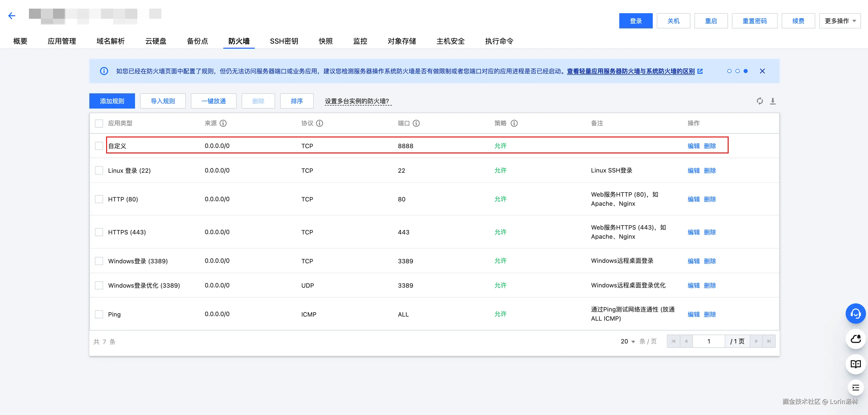Open the customer service headset icon

pos(855,314)
